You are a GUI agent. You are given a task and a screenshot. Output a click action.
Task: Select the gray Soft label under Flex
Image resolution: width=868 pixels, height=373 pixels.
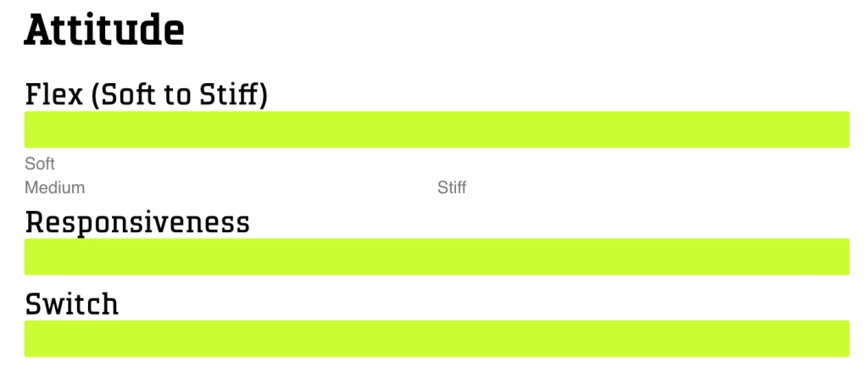[39, 164]
